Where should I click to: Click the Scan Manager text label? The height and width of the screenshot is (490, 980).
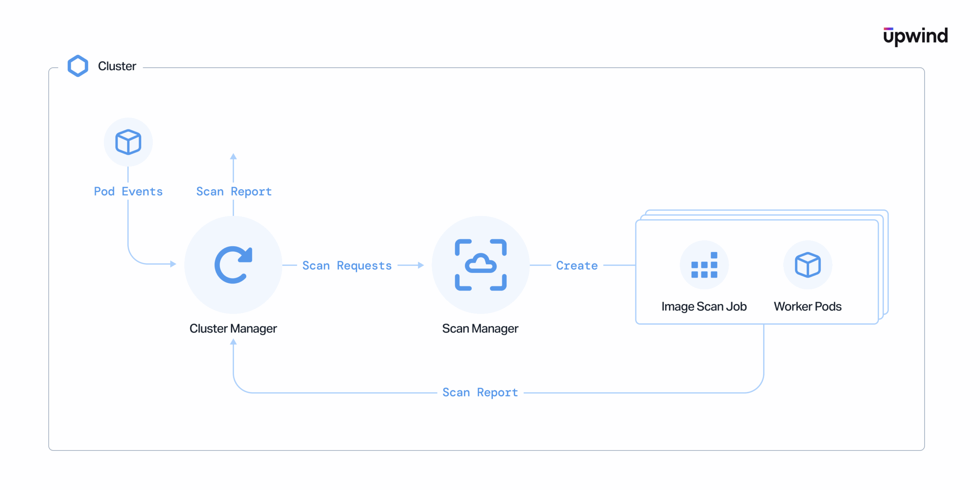(480, 328)
